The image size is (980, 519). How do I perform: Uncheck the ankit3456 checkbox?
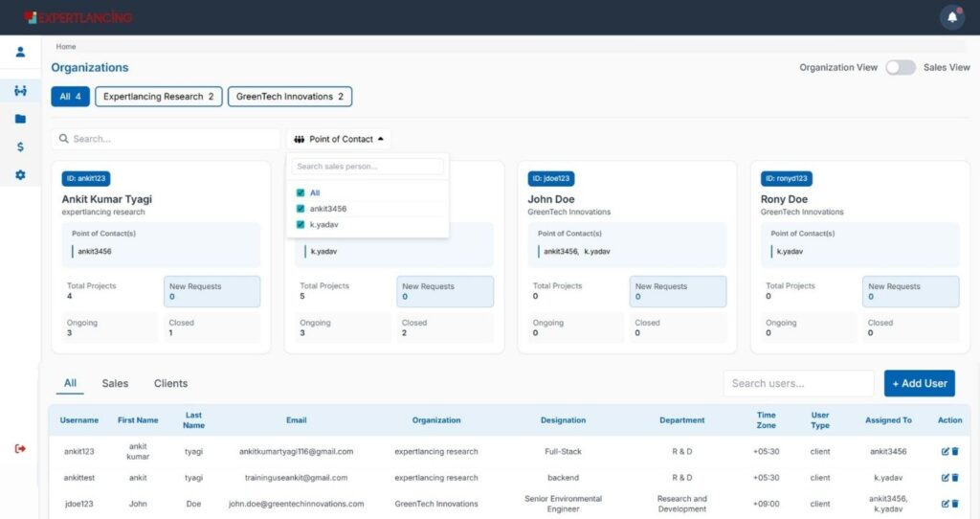pos(301,209)
